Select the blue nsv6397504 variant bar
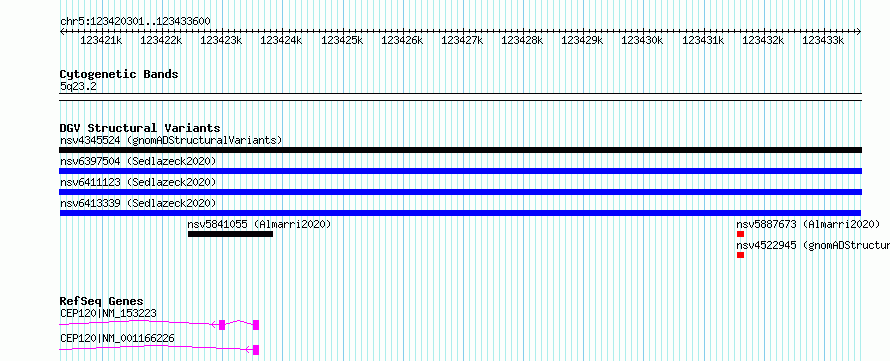Viewport: 890px width, 361px height. tap(460, 171)
